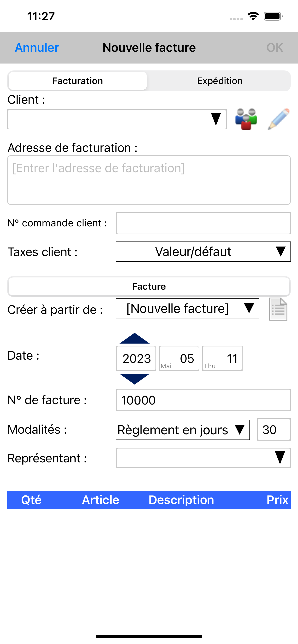Tap the pencil edit client icon
Screen dimensions: 298x644
pyautogui.click(x=279, y=119)
